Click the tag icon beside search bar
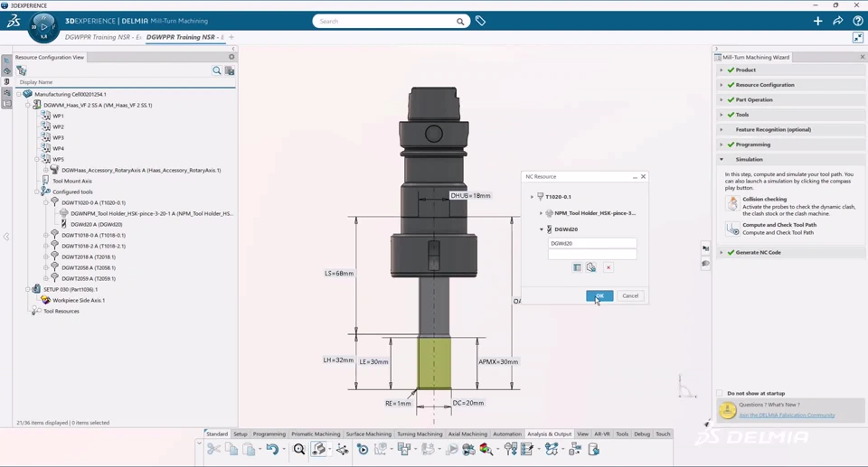This screenshot has height=467, width=868. click(x=480, y=21)
